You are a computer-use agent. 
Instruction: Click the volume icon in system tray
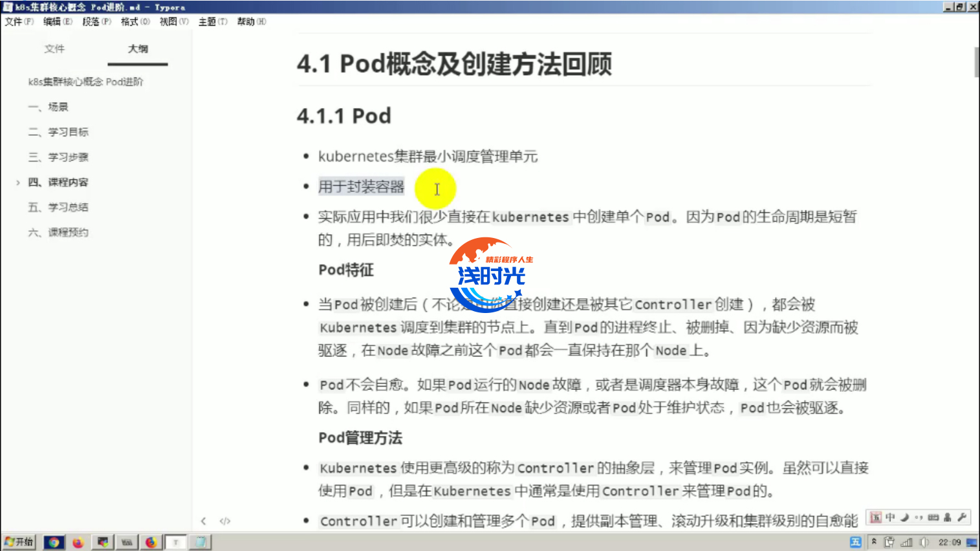pyautogui.click(x=924, y=542)
